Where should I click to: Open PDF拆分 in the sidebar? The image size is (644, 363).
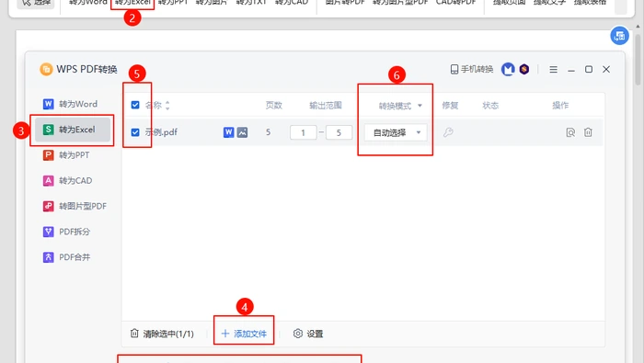tap(66, 232)
